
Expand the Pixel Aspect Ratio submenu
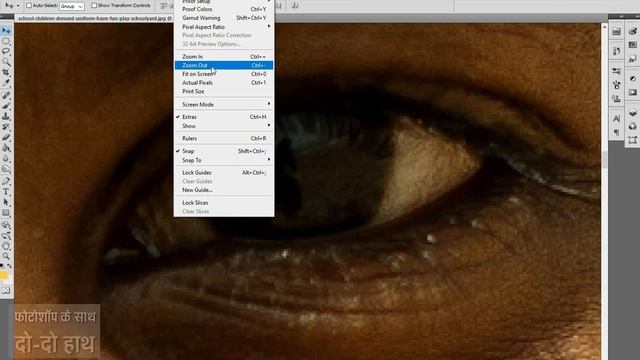click(x=224, y=27)
